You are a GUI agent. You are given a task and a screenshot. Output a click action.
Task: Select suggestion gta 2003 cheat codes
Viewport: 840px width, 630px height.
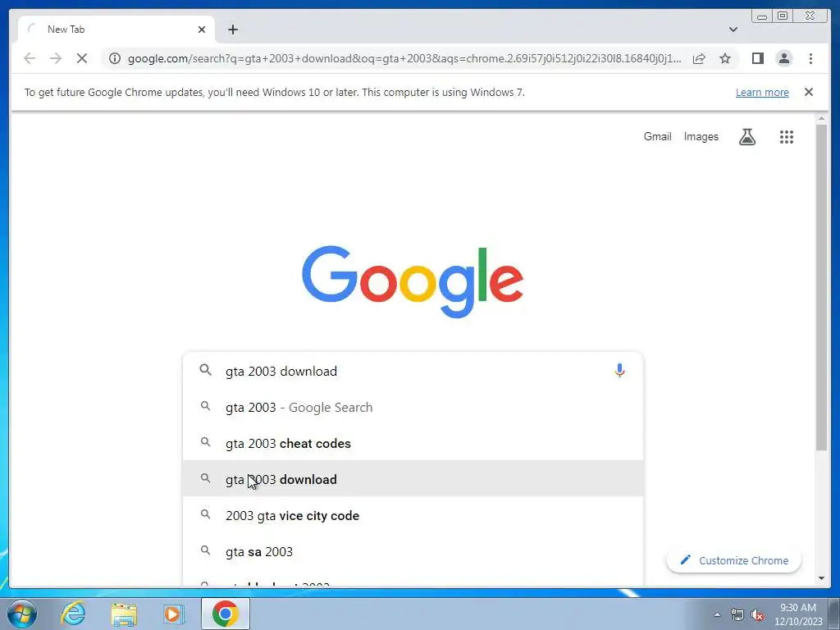tap(413, 443)
